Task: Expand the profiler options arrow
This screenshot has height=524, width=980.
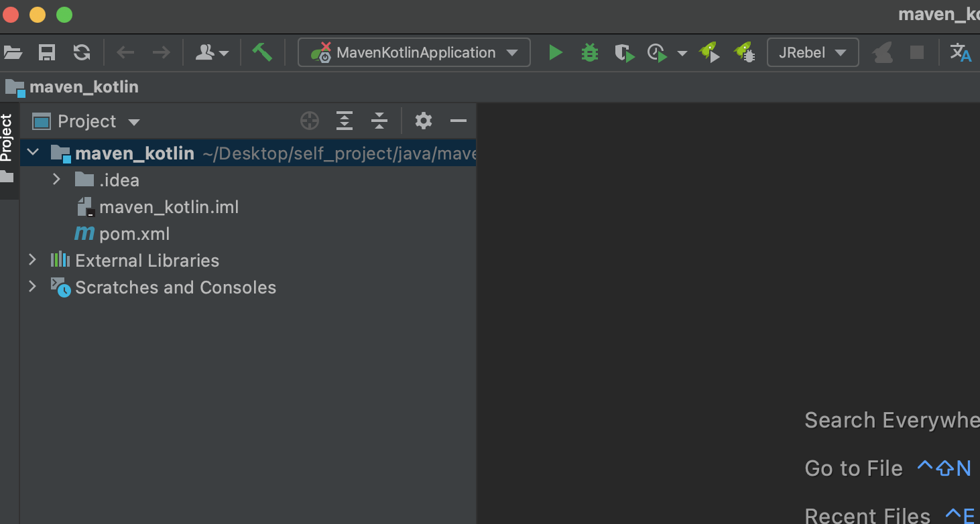Action: coord(682,54)
